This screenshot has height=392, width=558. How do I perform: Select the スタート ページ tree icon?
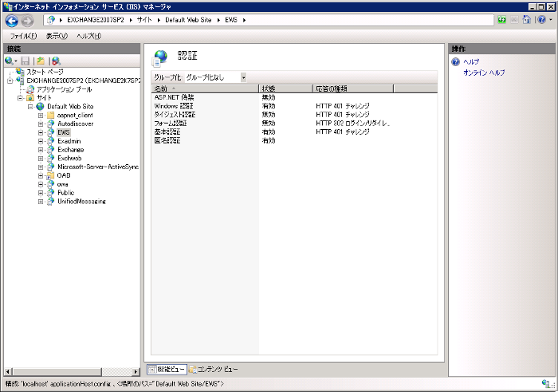point(20,72)
